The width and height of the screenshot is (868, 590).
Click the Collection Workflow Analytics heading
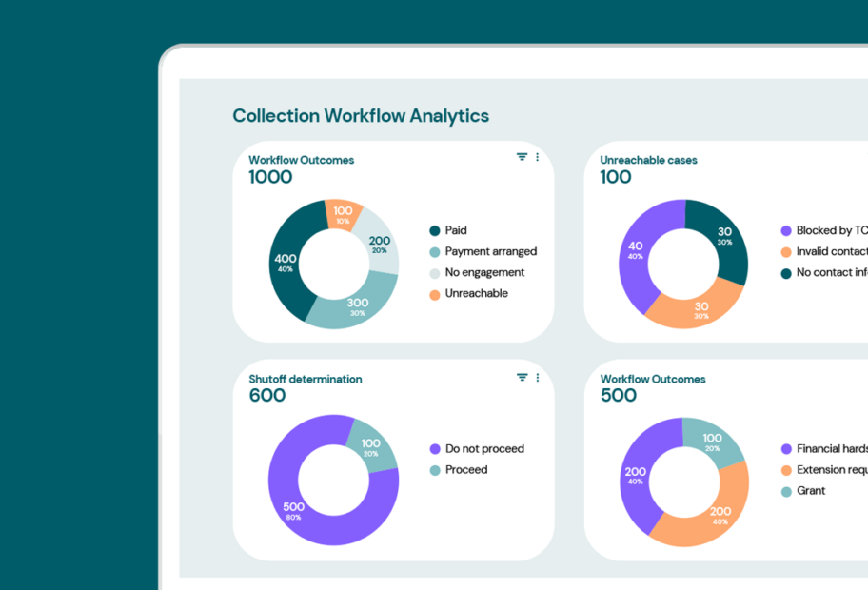click(360, 115)
